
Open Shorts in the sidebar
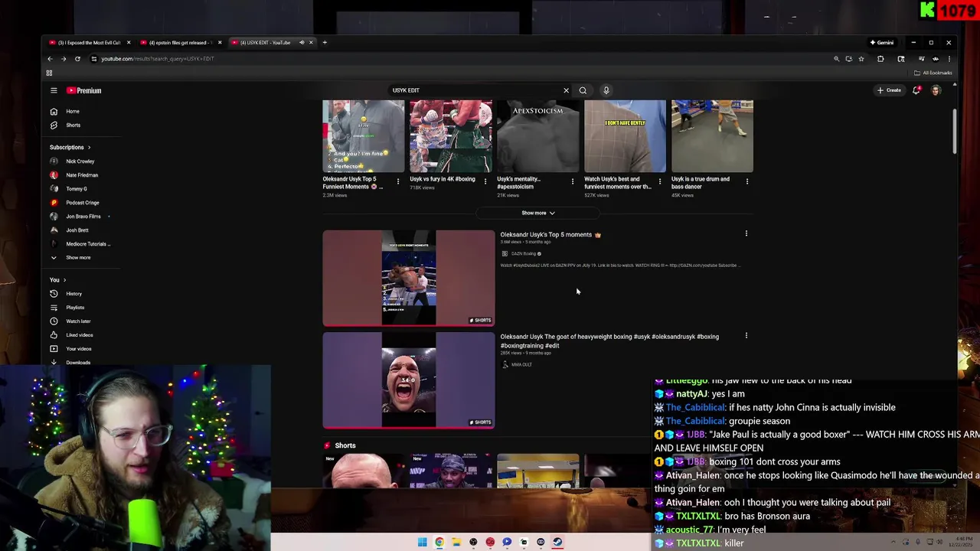coord(72,125)
